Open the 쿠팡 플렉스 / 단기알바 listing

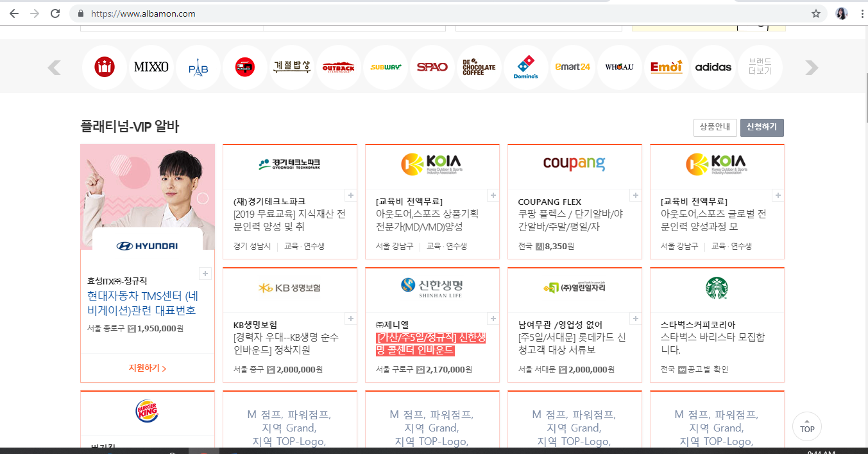pos(570,220)
